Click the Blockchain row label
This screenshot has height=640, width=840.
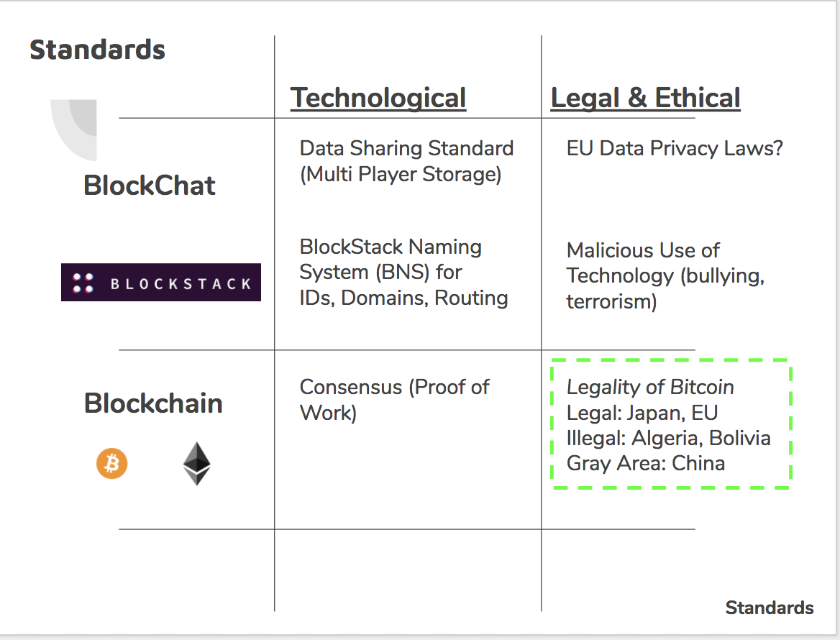point(153,403)
